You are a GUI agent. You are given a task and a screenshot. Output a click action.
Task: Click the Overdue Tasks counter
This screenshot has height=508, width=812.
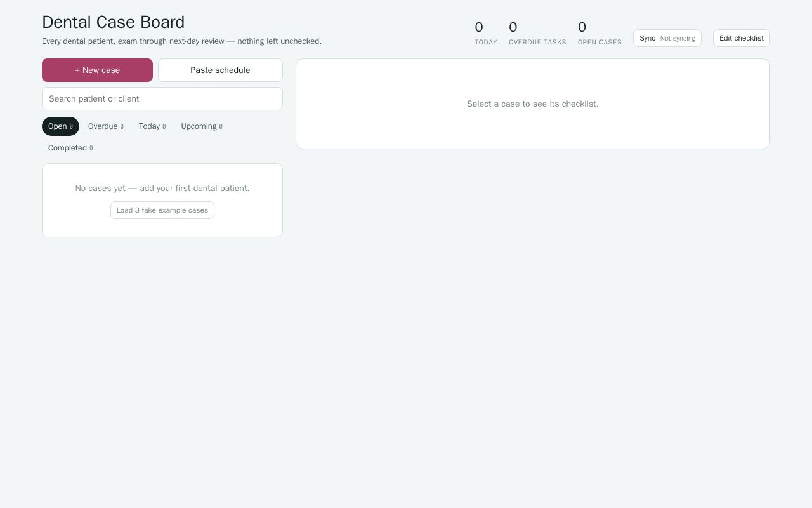coord(537,33)
